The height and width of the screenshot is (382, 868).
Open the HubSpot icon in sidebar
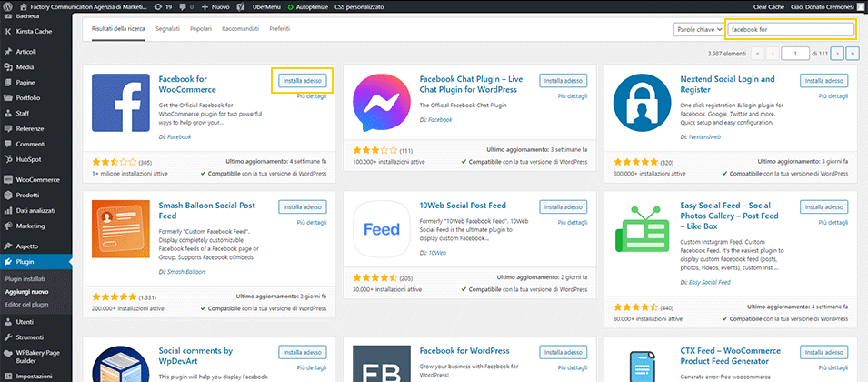click(x=8, y=159)
